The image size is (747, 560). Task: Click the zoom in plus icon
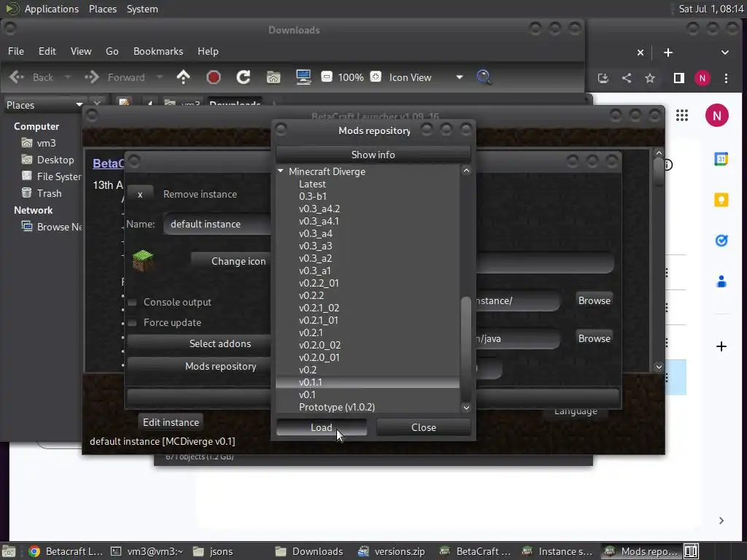tap(376, 77)
